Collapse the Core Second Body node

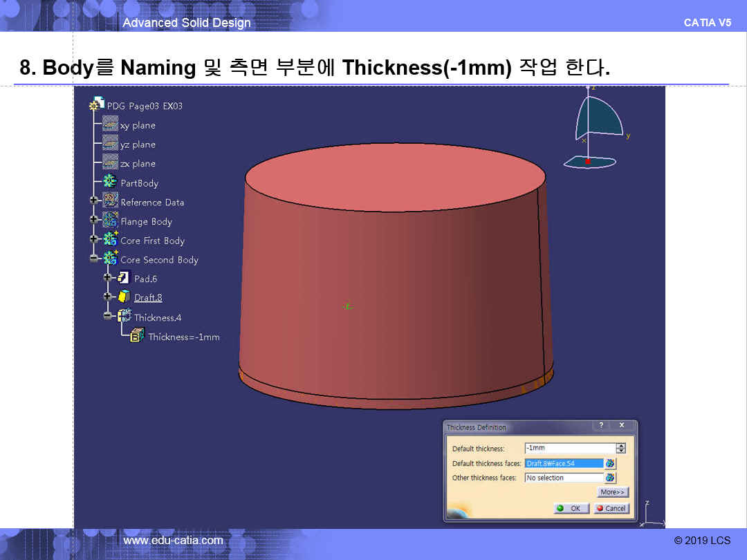[x=94, y=259]
